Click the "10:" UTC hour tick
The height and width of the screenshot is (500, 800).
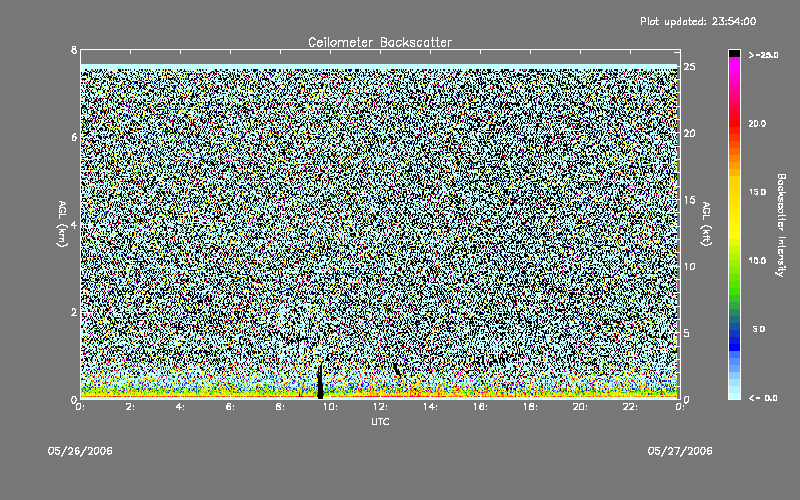click(330, 407)
